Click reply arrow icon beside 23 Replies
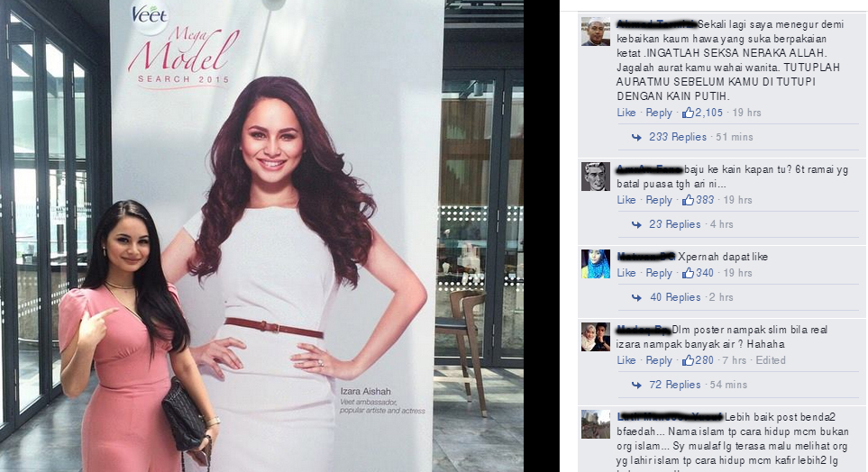This screenshot has width=868, height=472. pyautogui.click(x=636, y=224)
